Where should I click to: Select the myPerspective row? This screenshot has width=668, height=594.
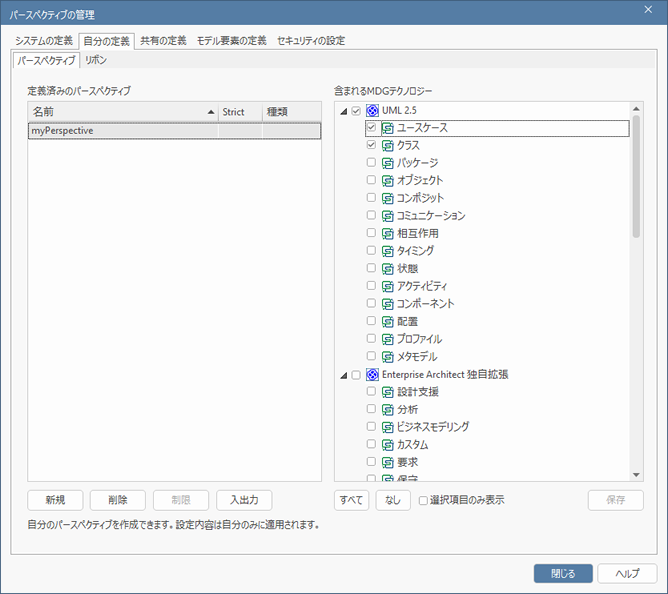[x=175, y=131]
